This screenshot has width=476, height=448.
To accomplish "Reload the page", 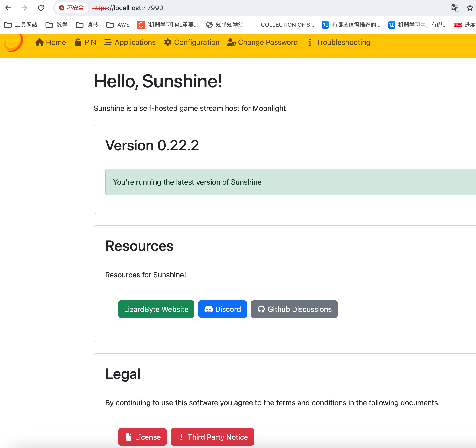I will point(41,8).
